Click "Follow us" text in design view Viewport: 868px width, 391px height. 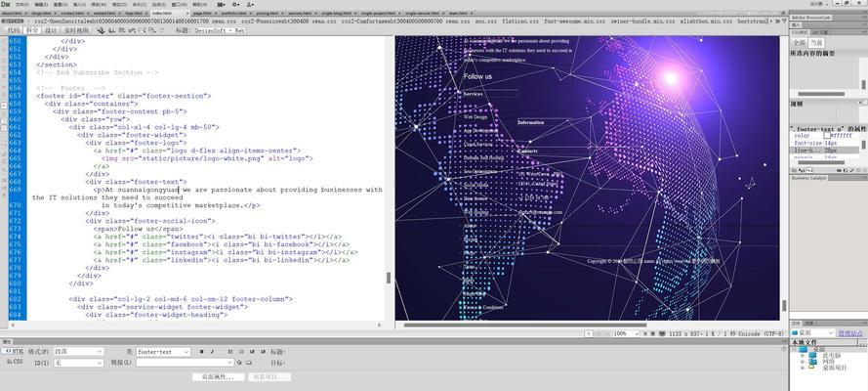click(x=477, y=76)
